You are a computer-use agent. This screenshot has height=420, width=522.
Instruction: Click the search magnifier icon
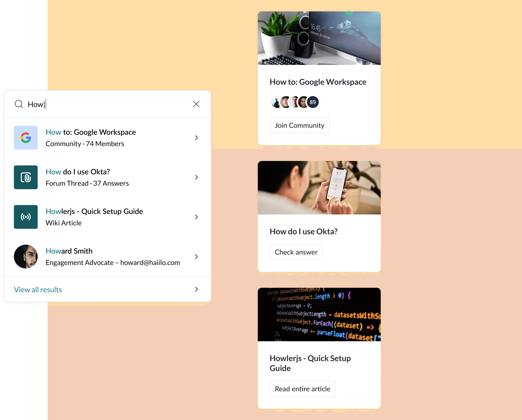19,104
